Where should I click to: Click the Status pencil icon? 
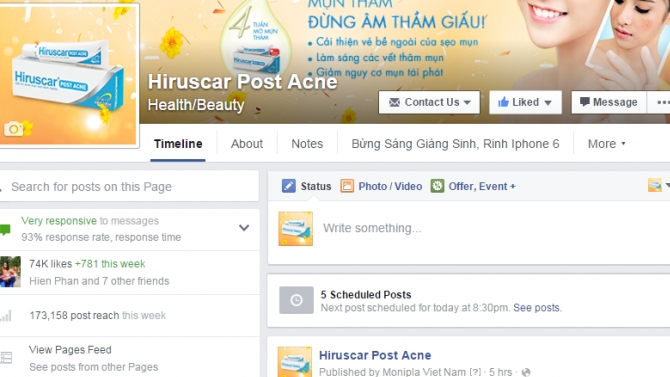[288, 186]
